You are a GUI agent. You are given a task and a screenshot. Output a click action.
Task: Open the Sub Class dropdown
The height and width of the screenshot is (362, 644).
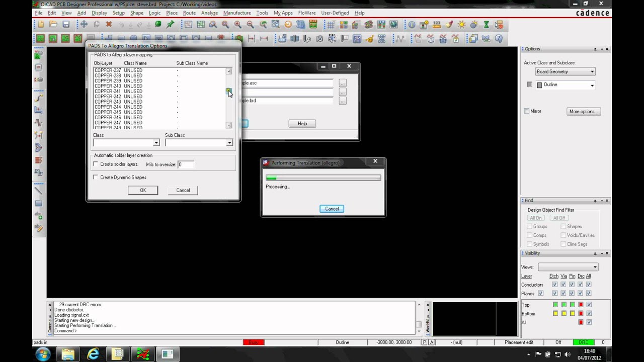[229, 143]
